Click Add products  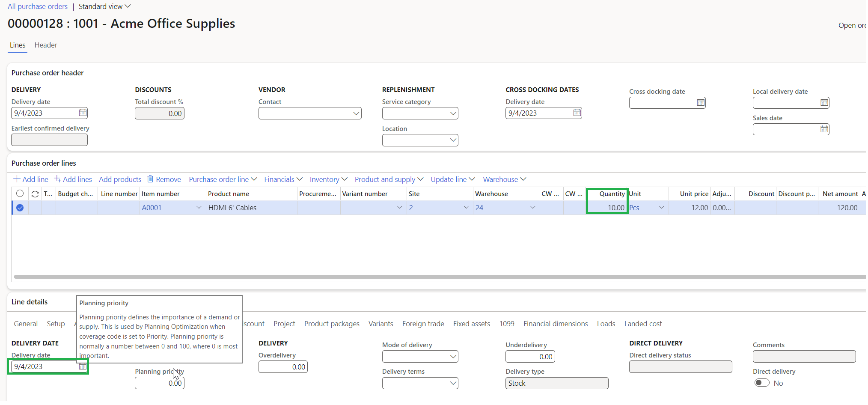tap(120, 179)
